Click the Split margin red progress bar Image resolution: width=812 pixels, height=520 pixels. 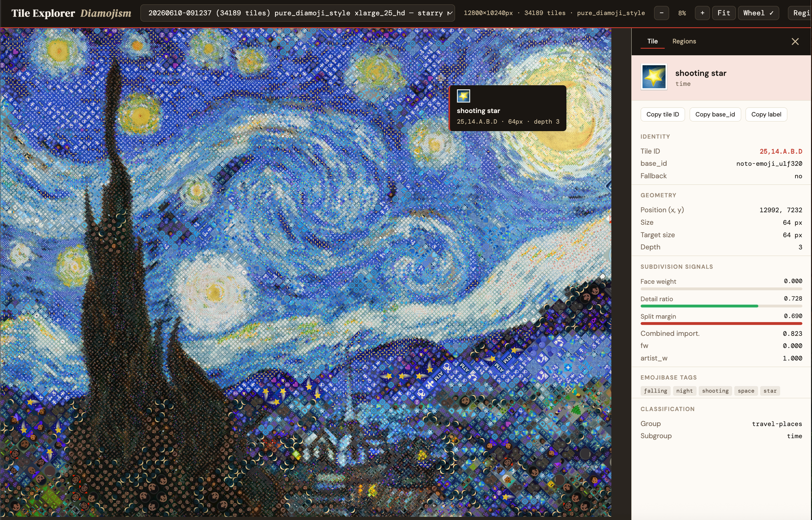[721, 323]
